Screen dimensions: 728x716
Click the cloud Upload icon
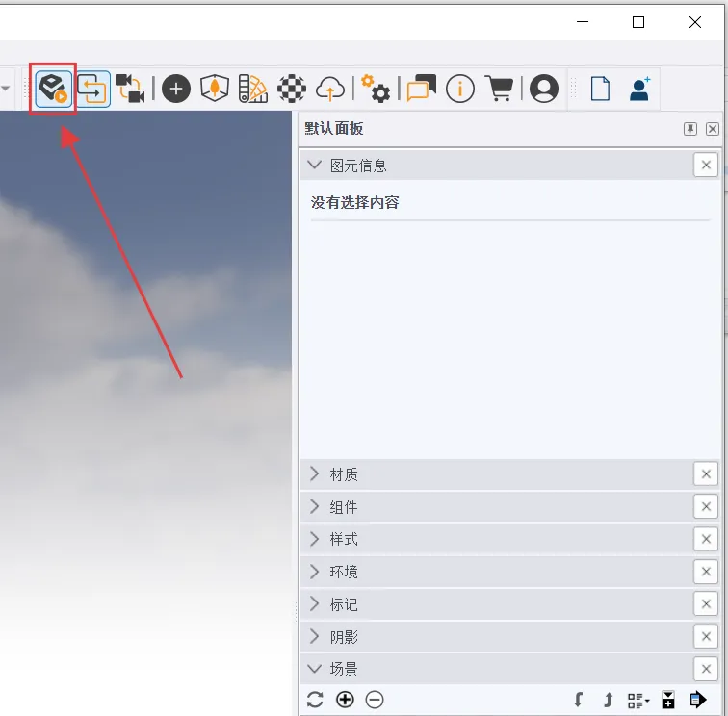coord(330,89)
